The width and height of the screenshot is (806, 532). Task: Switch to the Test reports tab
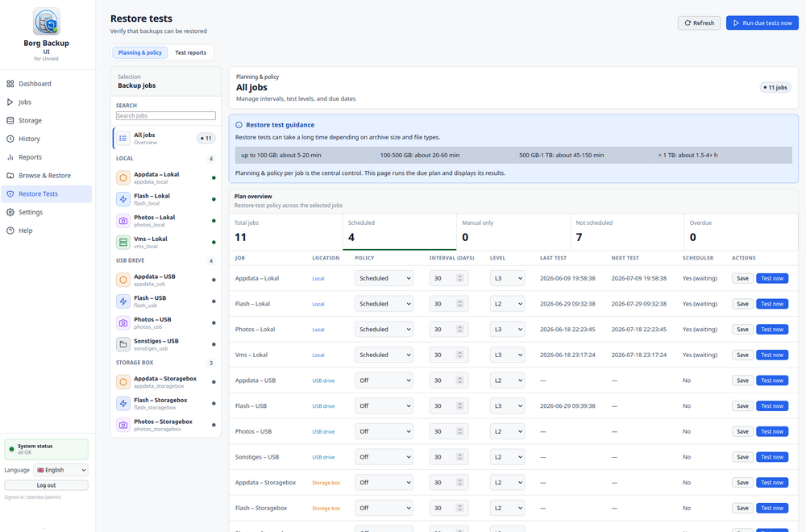[x=190, y=52]
